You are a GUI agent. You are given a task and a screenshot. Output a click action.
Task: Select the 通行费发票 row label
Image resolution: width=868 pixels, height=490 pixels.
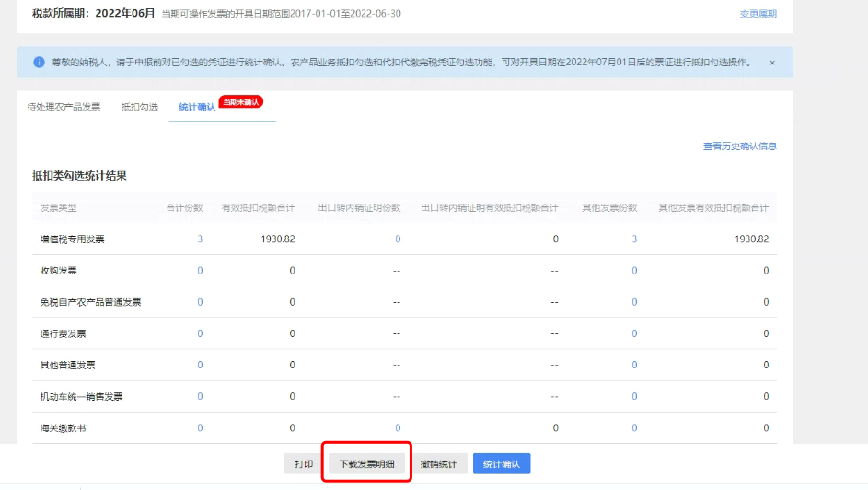(x=63, y=333)
